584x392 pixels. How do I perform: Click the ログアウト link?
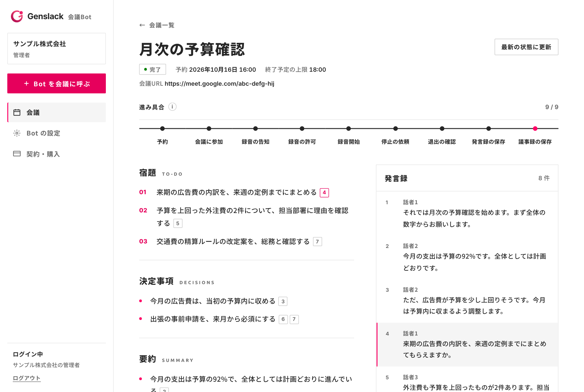[27, 378]
